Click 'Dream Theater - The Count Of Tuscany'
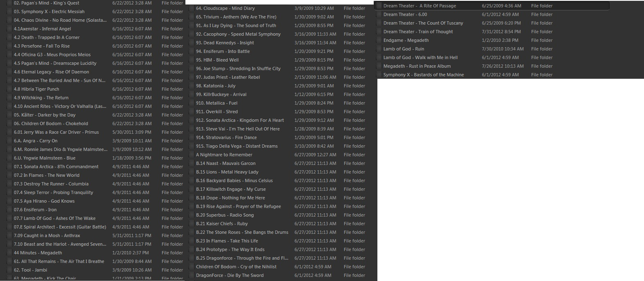644x281 pixels. point(423,23)
